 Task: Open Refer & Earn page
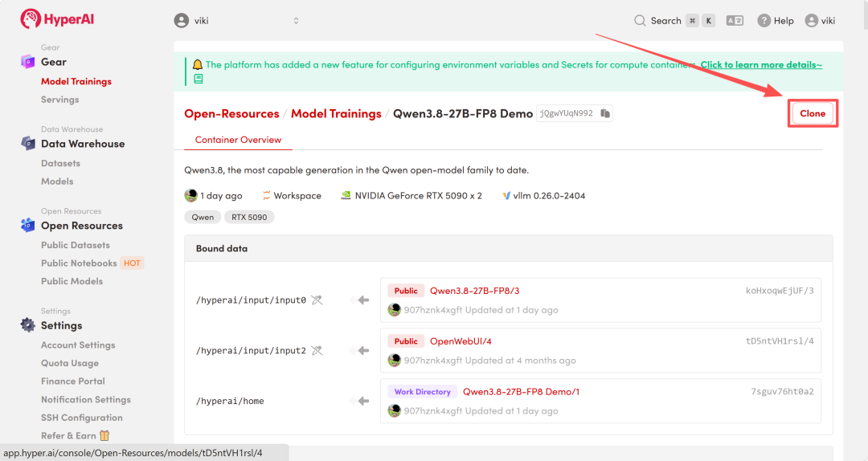tap(68, 435)
